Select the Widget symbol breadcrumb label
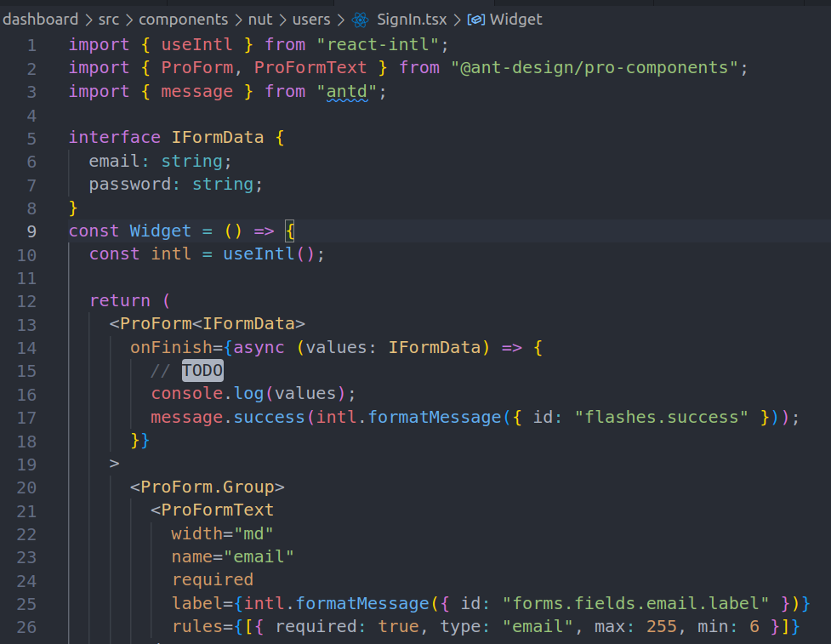Viewport: 831px width, 644px height. (x=515, y=19)
